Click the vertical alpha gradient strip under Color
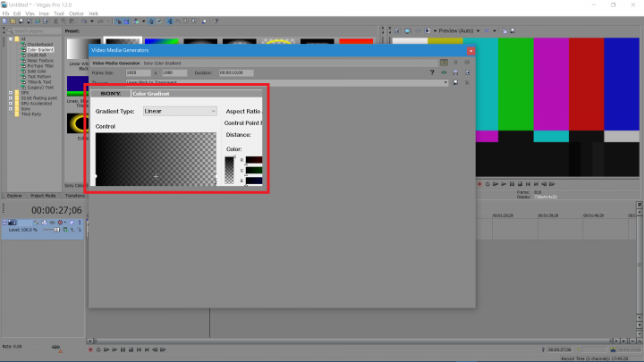Viewport: 644px width, 362px height. pos(229,171)
